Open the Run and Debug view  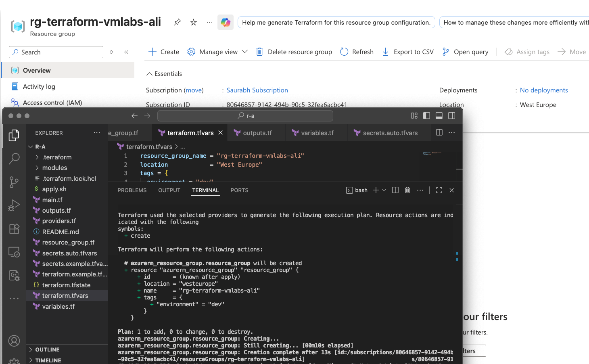pyautogui.click(x=14, y=205)
